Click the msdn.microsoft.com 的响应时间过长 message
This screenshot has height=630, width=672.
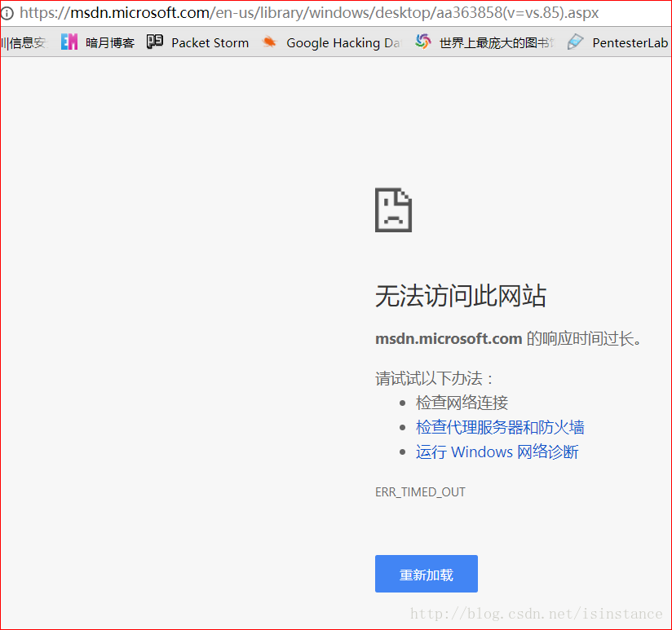click(x=508, y=339)
